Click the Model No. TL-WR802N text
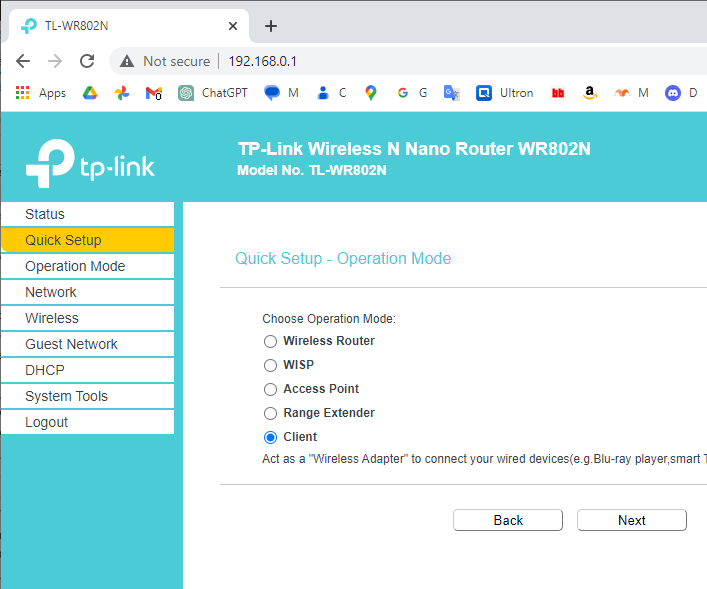The image size is (707, 589). click(x=312, y=170)
